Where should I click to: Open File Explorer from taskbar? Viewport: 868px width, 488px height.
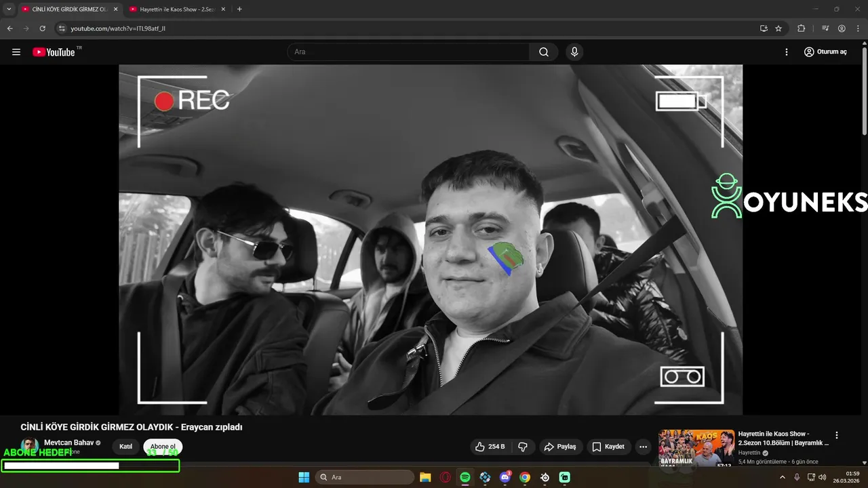(x=425, y=477)
